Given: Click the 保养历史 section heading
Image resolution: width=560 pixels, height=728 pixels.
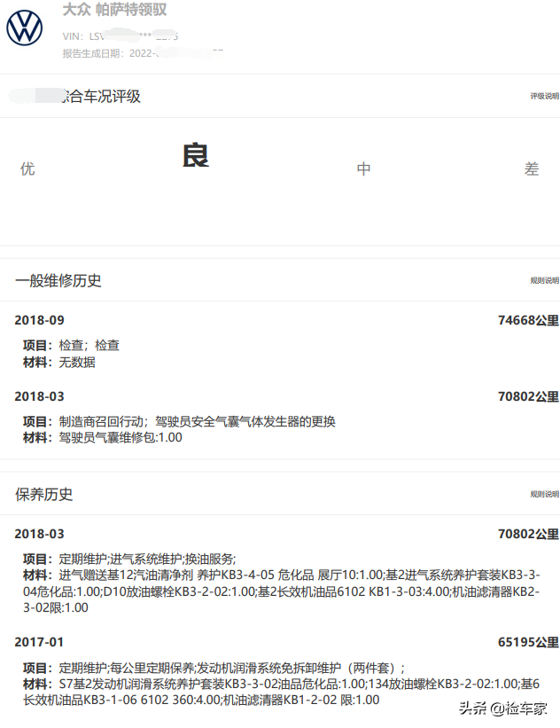Looking at the screenshot, I should click(44, 494).
